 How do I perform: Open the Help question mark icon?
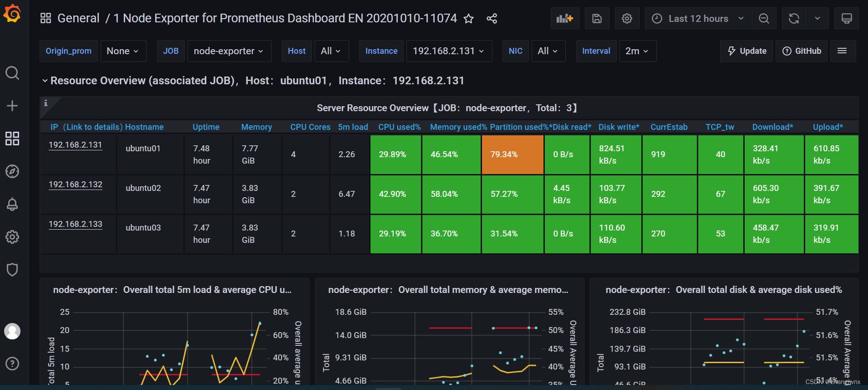[12, 364]
